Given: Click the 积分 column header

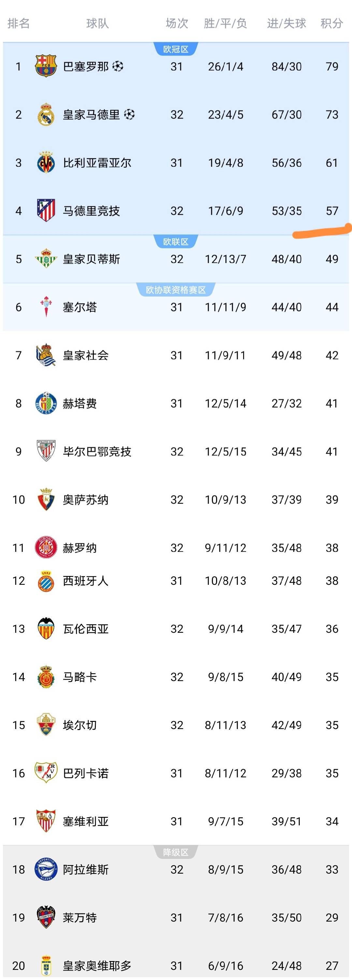Looking at the screenshot, I should click(x=331, y=23).
